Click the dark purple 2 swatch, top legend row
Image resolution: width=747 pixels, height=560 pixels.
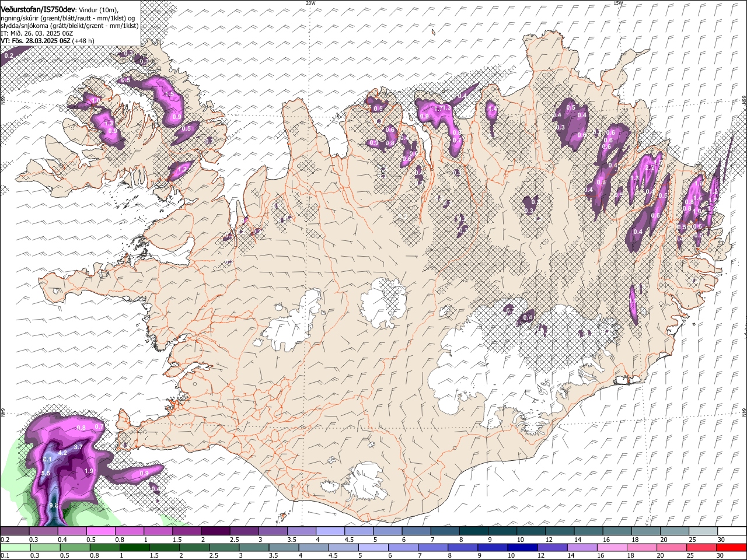(x=215, y=531)
